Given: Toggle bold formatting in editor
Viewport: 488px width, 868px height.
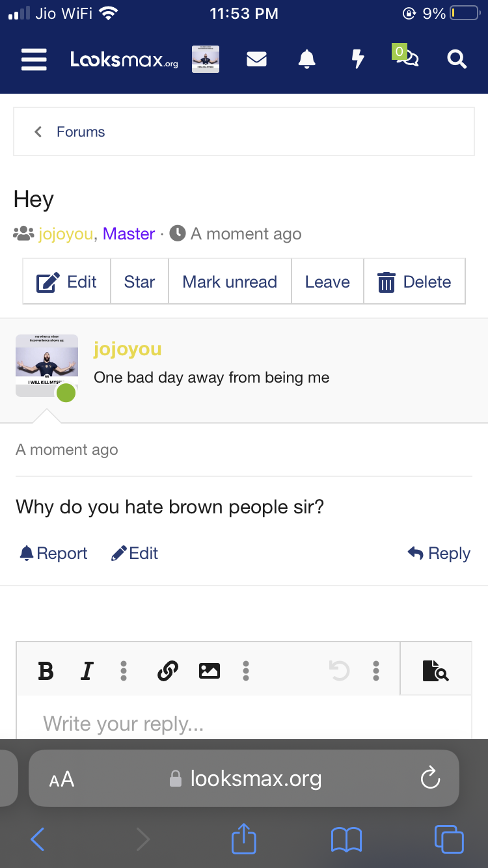Looking at the screenshot, I should click(46, 670).
